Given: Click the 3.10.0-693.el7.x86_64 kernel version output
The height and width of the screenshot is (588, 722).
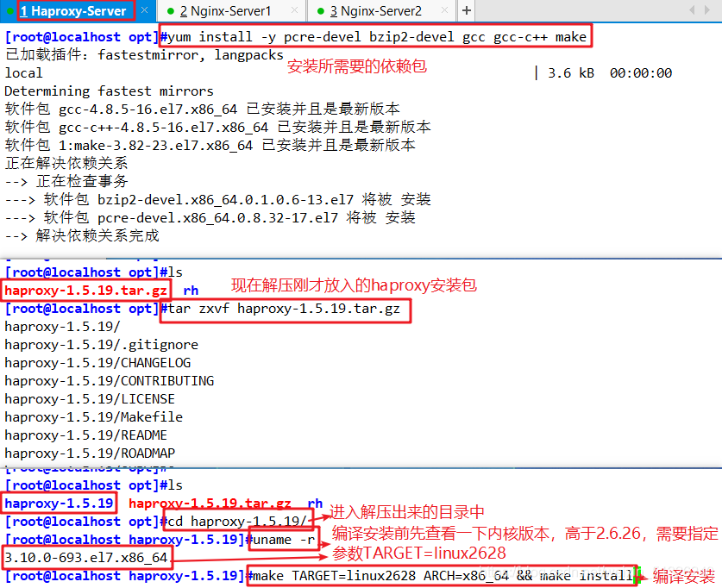Looking at the screenshot, I should point(86,558).
